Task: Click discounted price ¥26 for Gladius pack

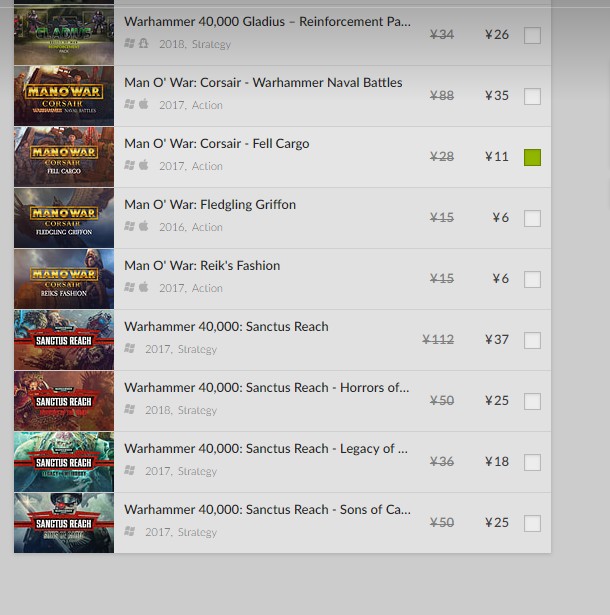Action: point(497,35)
